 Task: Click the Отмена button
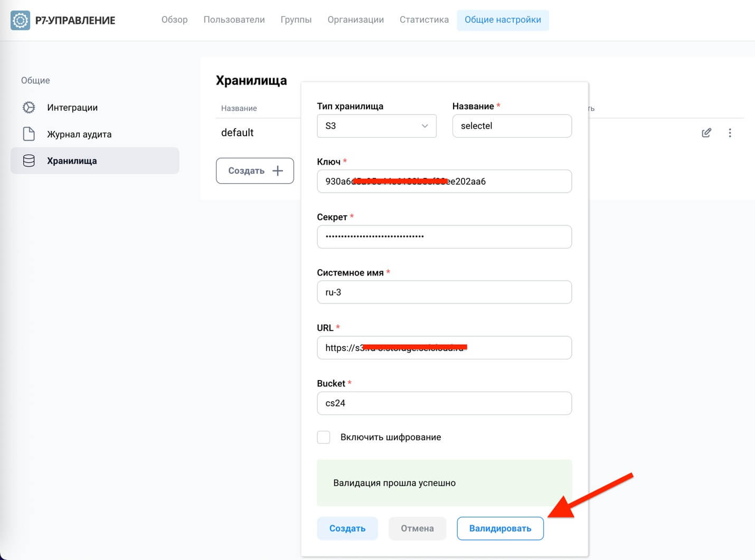pos(417,528)
